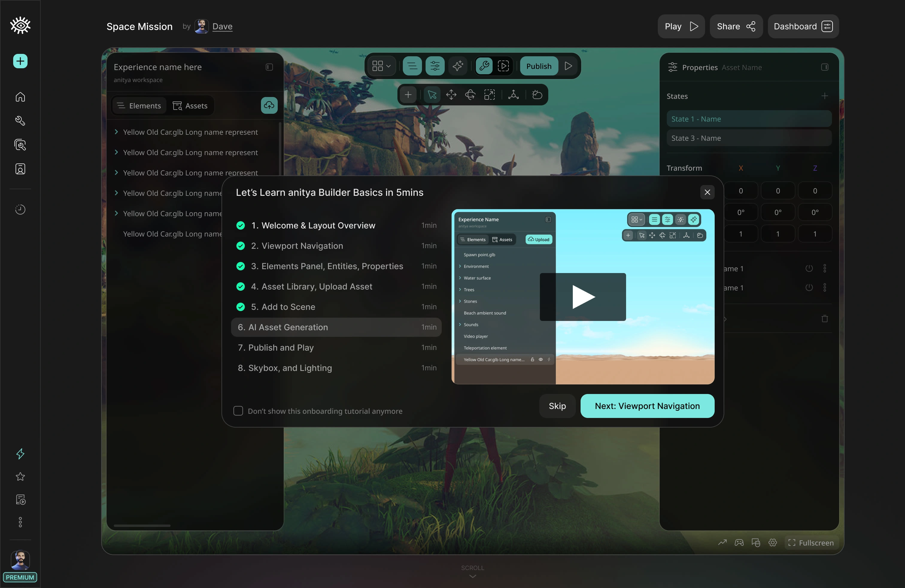Select the move tool in viewport toolbar

[451, 95]
